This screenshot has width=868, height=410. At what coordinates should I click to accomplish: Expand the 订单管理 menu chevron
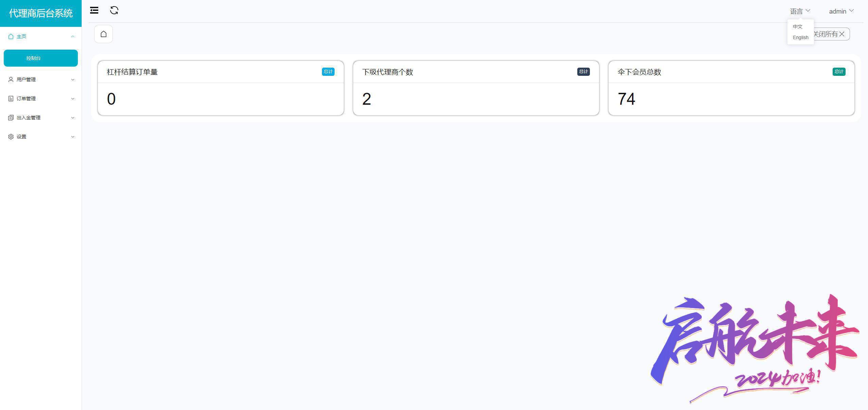(72, 99)
